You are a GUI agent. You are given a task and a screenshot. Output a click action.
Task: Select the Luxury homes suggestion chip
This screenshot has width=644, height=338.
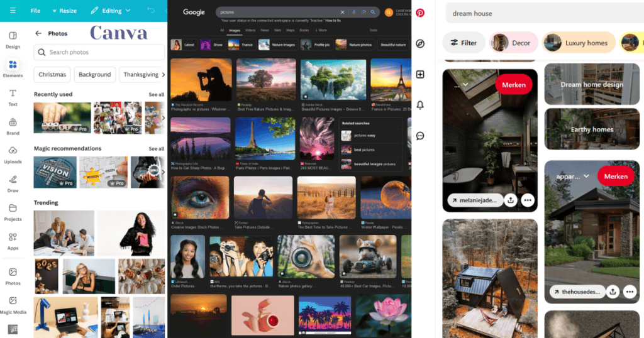pyautogui.click(x=579, y=43)
